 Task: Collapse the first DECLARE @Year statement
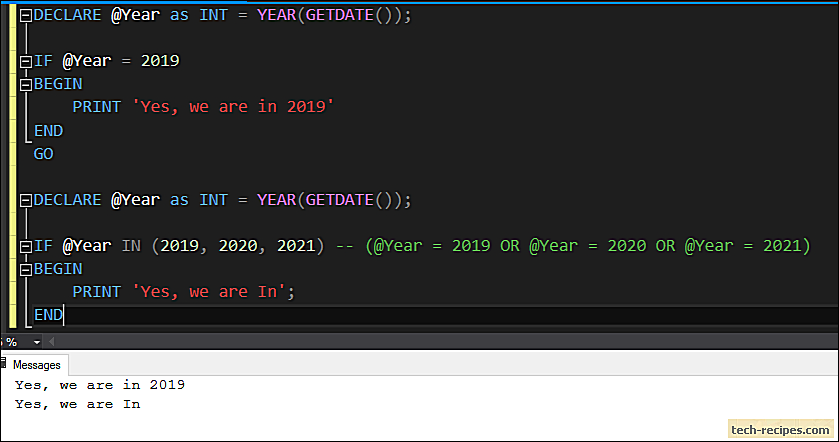(25, 16)
